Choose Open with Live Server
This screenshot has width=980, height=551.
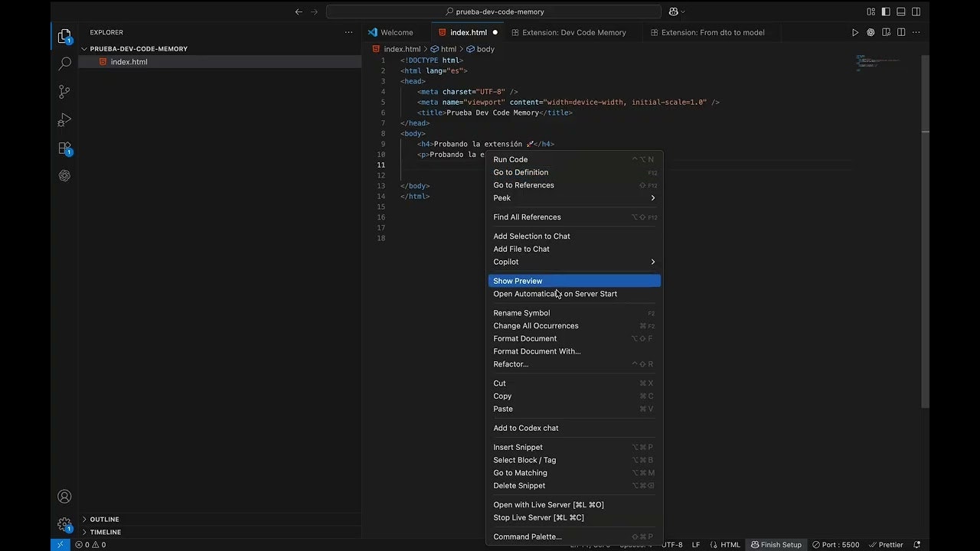(574, 504)
